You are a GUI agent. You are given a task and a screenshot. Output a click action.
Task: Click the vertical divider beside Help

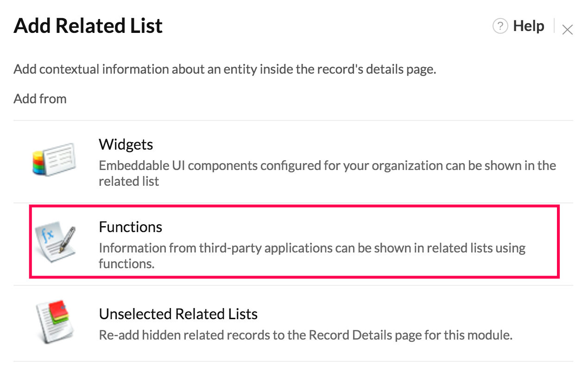554,26
